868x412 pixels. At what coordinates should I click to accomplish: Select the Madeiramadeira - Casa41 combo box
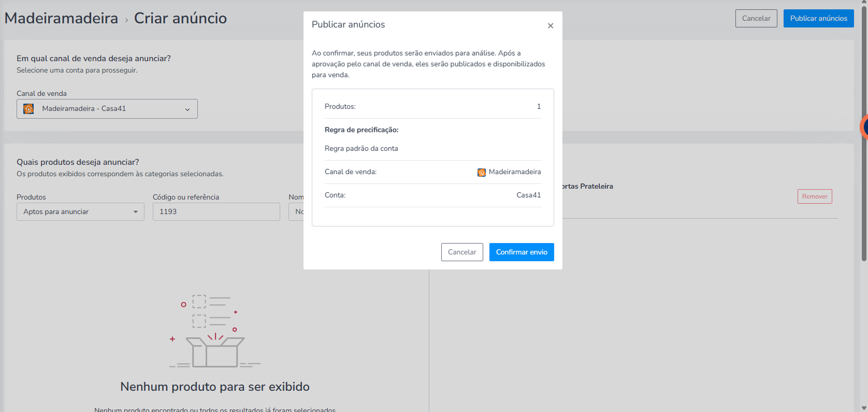coord(107,109)
